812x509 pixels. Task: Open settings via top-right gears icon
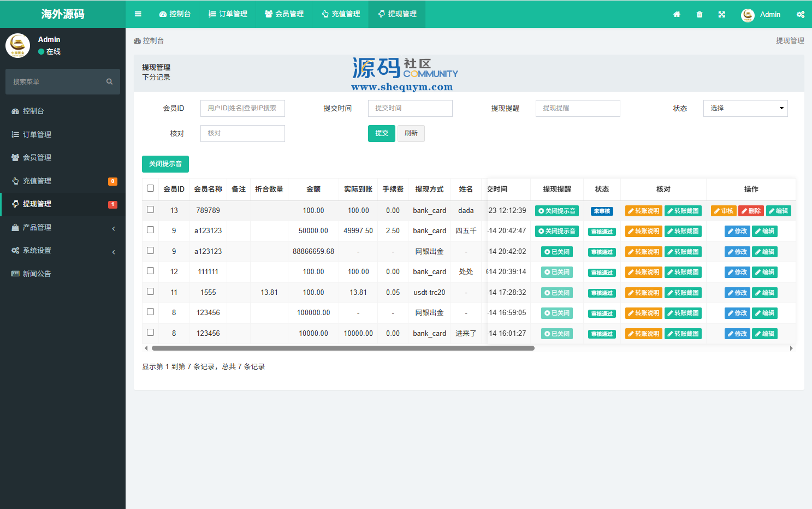pyautogui.click(x=800, y=15)
